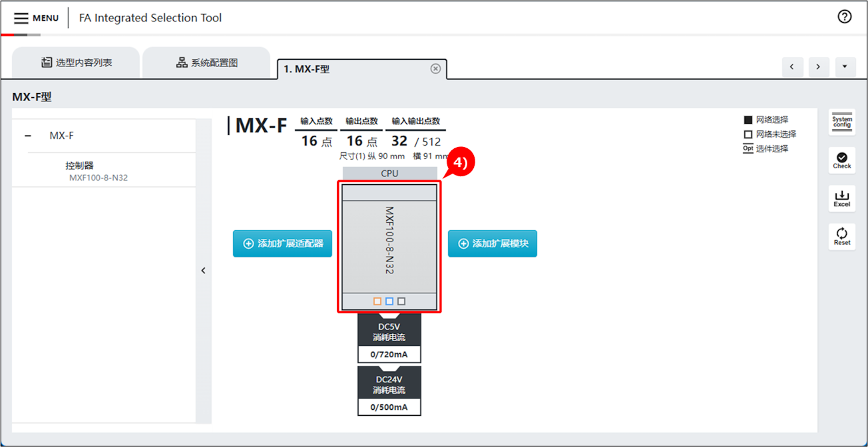Click the help question mark icon

coord(844,17)
